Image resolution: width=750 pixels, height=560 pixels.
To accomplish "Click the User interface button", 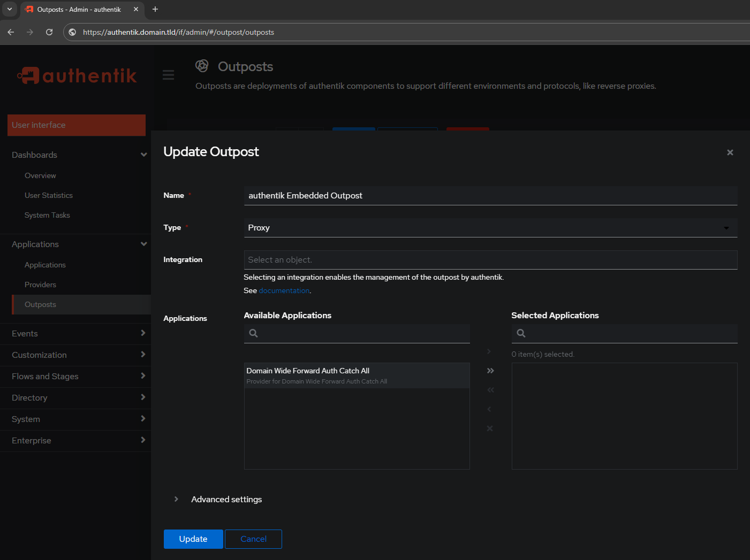I will point(77,125).
